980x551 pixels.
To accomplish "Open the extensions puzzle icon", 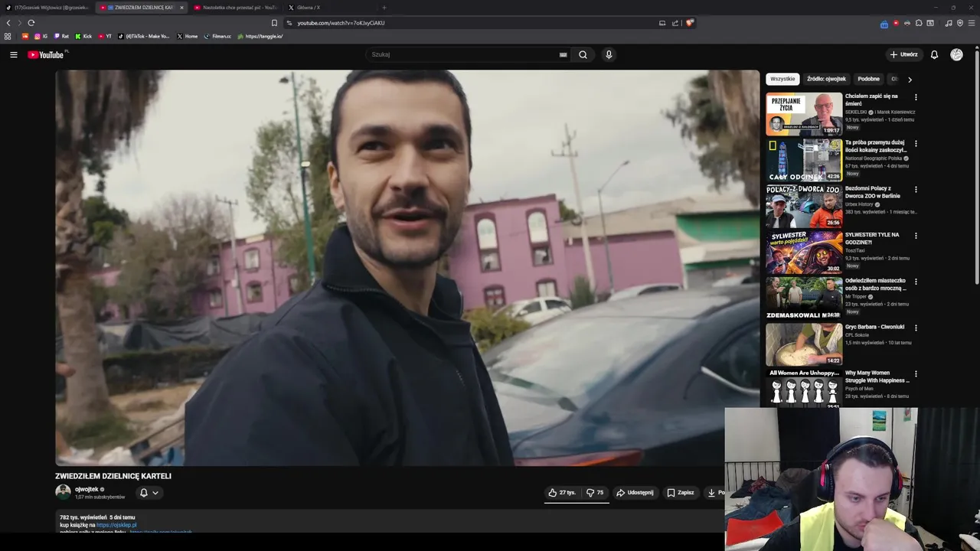I will [x=919, y=23].
